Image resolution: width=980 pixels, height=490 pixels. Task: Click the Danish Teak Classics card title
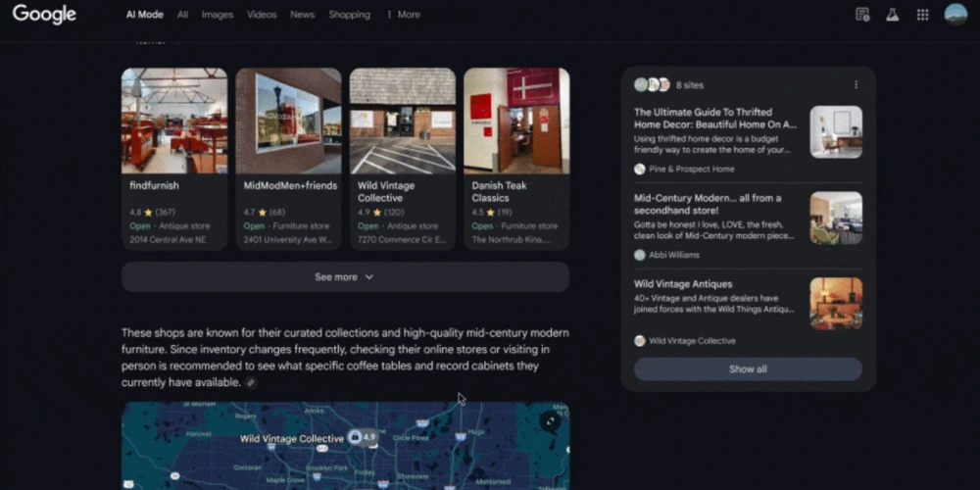[500, 192]
